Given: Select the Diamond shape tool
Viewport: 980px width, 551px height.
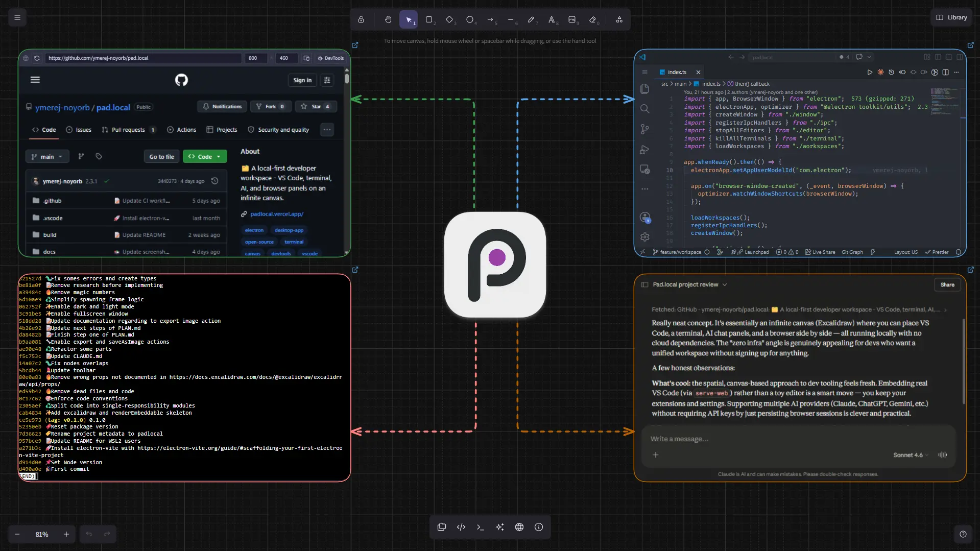Looking at the screenshot, I should (x=449, y=19).
